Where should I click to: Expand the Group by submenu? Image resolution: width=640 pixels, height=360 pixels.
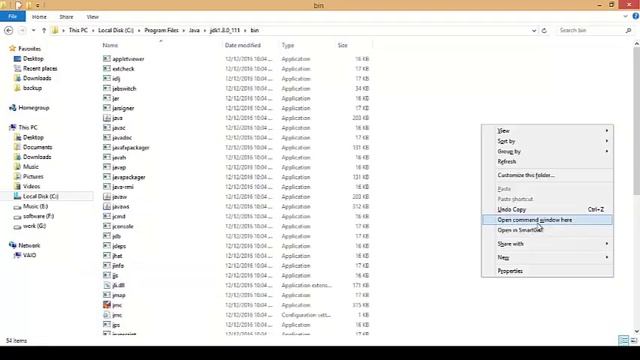click(x=547, y=151)
